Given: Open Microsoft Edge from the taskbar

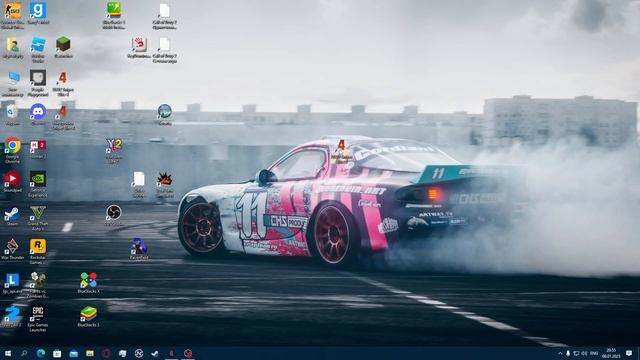Looking at the screenshot, I should point(41,353).
